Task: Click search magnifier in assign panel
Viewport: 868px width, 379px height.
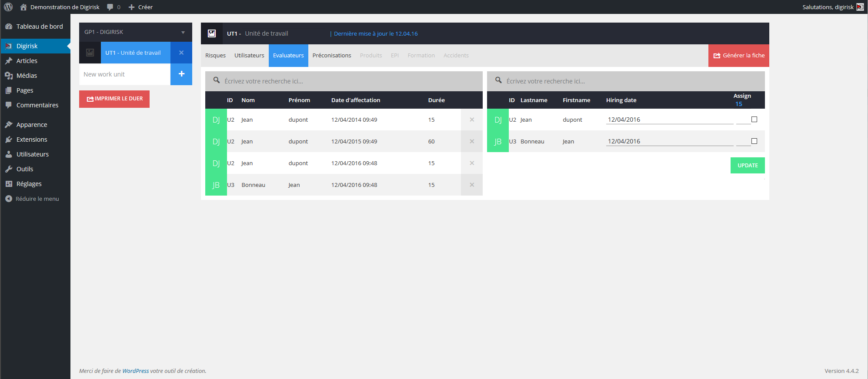Action: tap(498, 80)
